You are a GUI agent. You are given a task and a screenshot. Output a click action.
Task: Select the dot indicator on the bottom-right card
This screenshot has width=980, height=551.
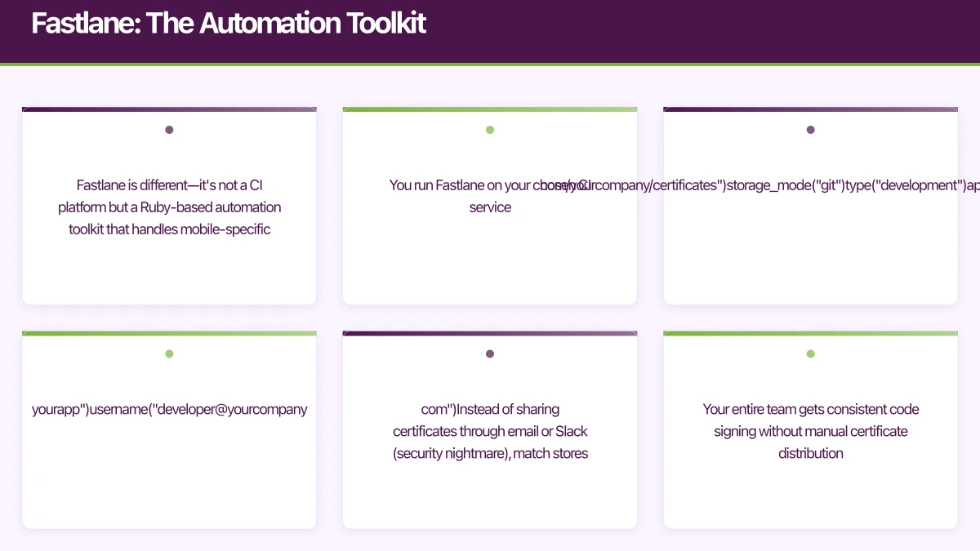click(810, 353)
